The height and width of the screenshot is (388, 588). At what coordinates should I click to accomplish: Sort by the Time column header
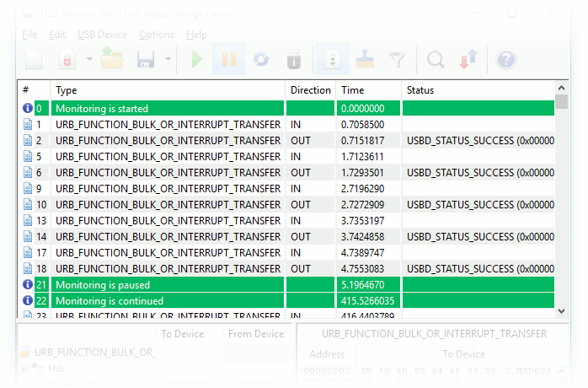tap(367, 90)
